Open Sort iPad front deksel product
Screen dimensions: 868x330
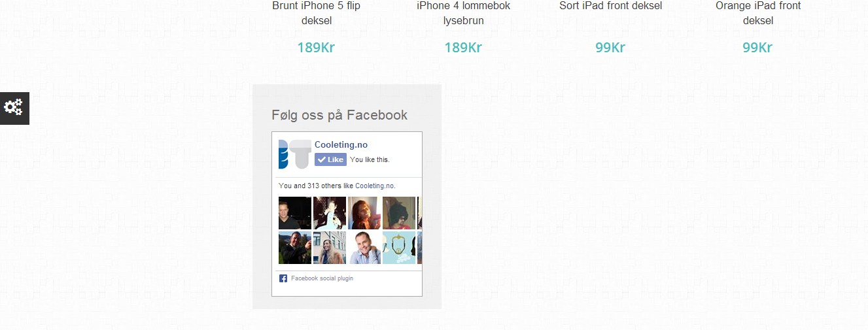[x=610, y=6]
